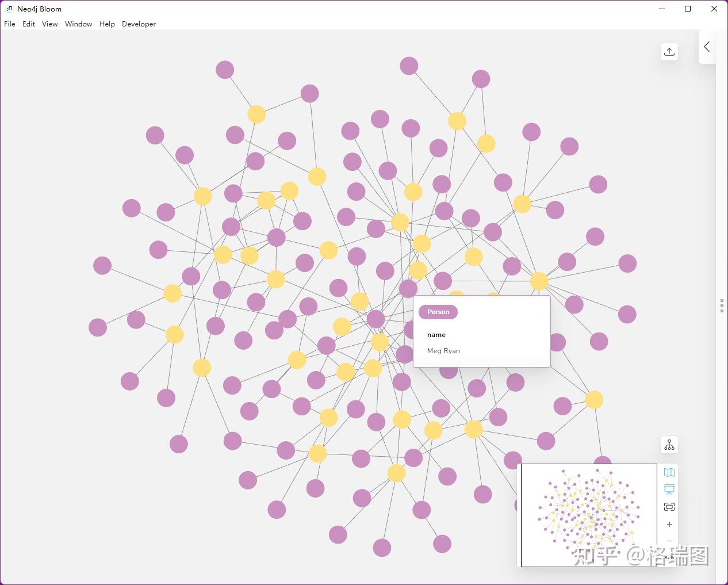Click the Meg Ryan name value
The width and height of the screenshot is (728, 585).
[443, 350]
